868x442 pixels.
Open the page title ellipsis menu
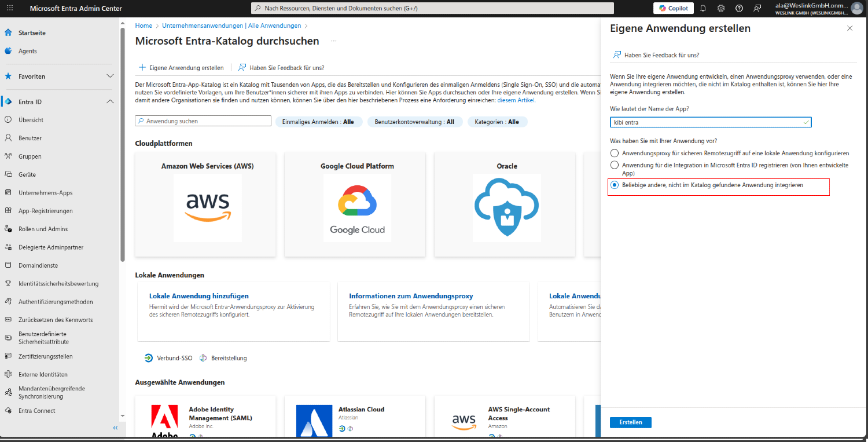coord(334,41)
